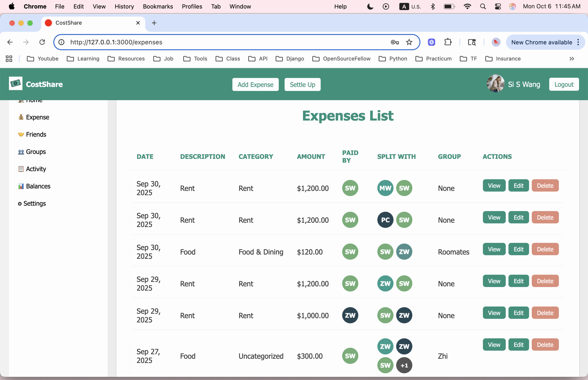Expand the hidden bookmarks chevron
This screenshot has height=380, width=588.
coord(571,59)
